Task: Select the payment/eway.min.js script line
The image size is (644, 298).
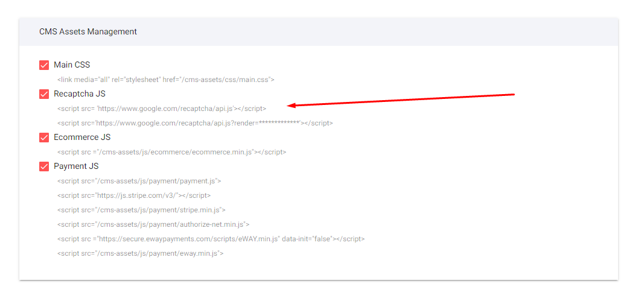Action: [140, 254]
